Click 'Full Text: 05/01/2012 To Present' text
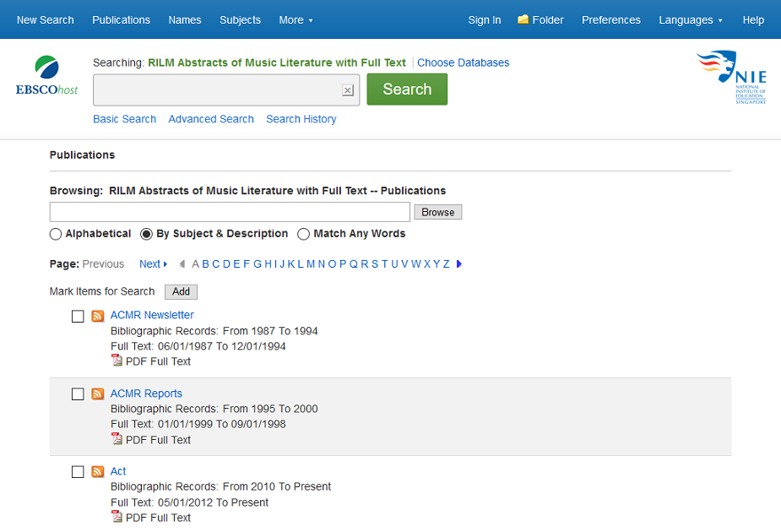Screen dimensions: 781x532 189,502
